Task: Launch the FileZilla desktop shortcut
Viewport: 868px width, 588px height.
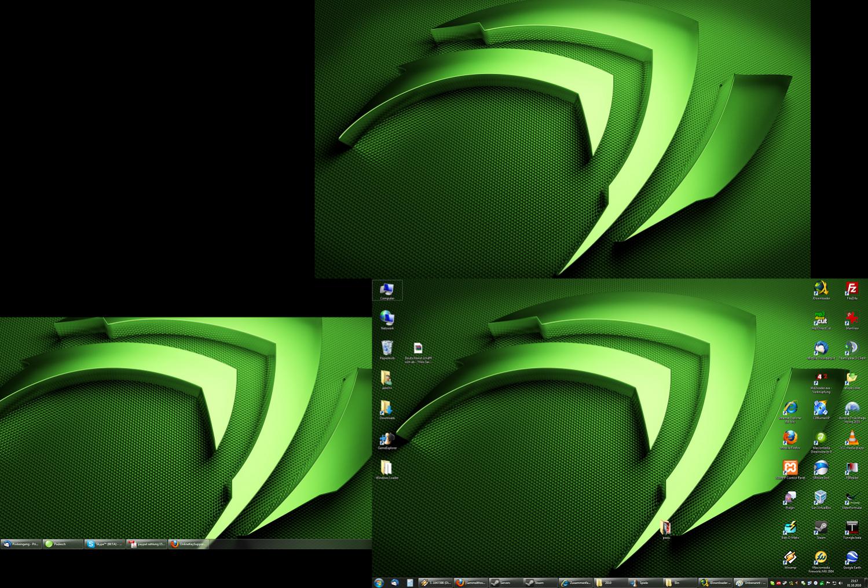Action: (852, 291)
